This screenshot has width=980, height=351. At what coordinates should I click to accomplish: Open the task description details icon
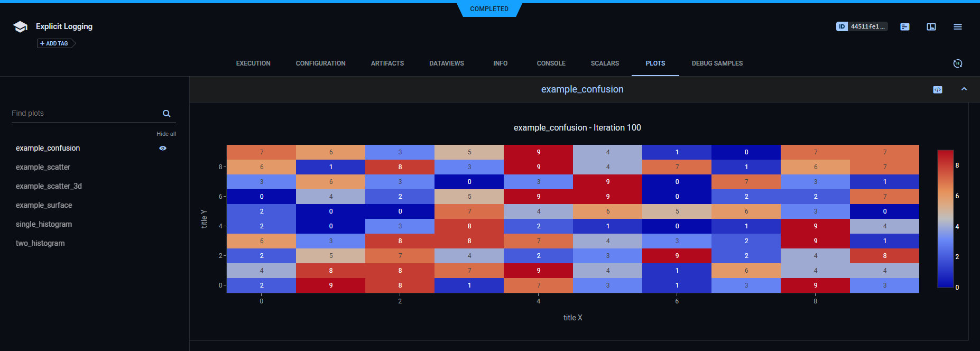pyautogui.click(x=905, y=26)
